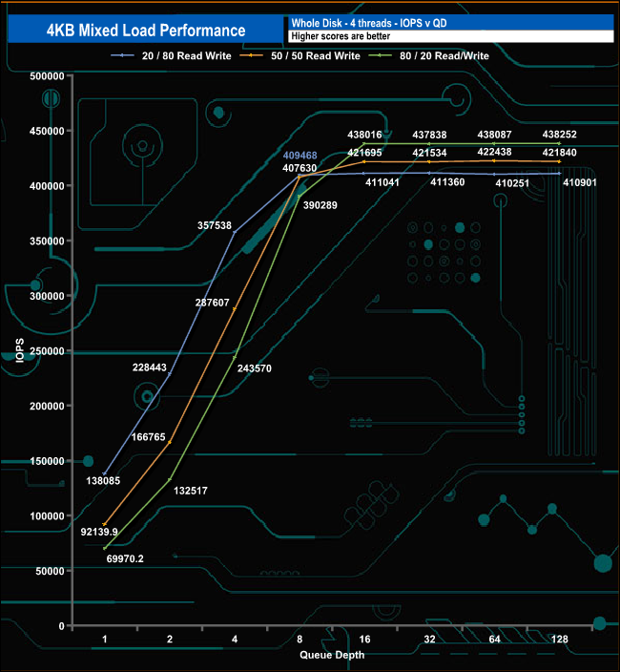Click the data label 228443
The height and width of the screenshot is (672, 620).
point(150,367)
